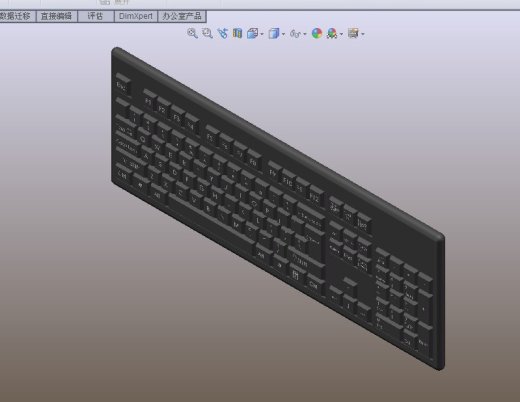The image size is (520, 402).
Task: Expand the Apply Scene dropdown arrow
Action: [341, 34]
